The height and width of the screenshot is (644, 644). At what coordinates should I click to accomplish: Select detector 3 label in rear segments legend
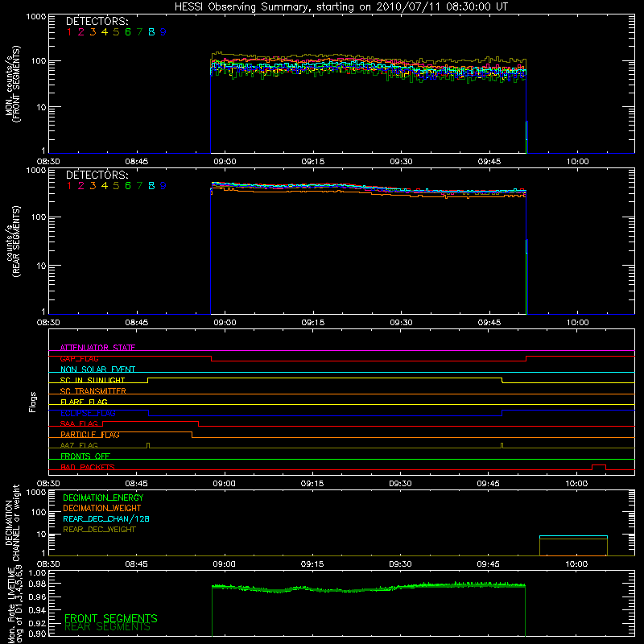(x=93, y=186)
